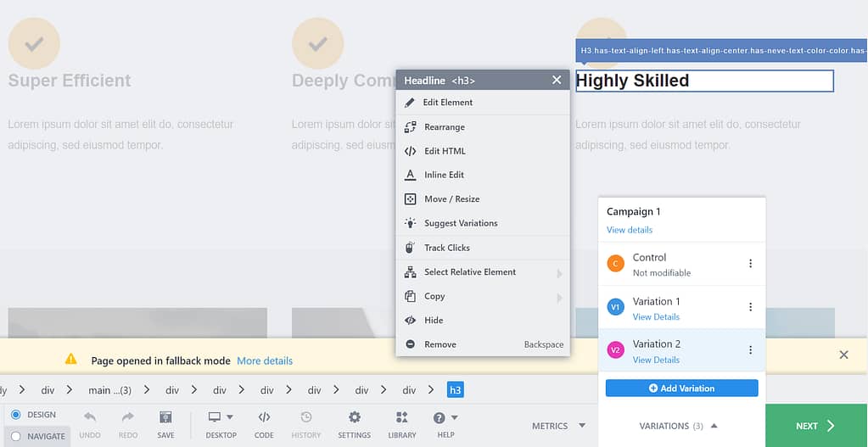Screen dimensions: 868x447
Task: Click the yellow warning triangle icon
Action: (x=71, y=359)
